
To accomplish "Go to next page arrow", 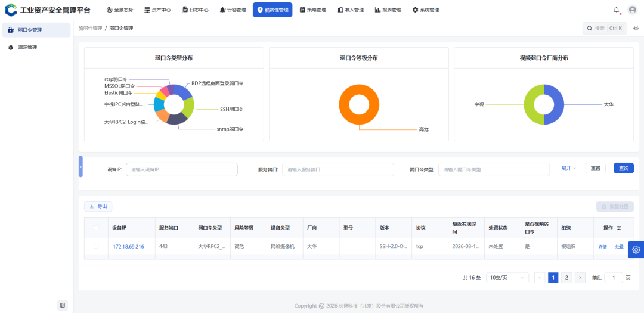I will coord(580,278).
